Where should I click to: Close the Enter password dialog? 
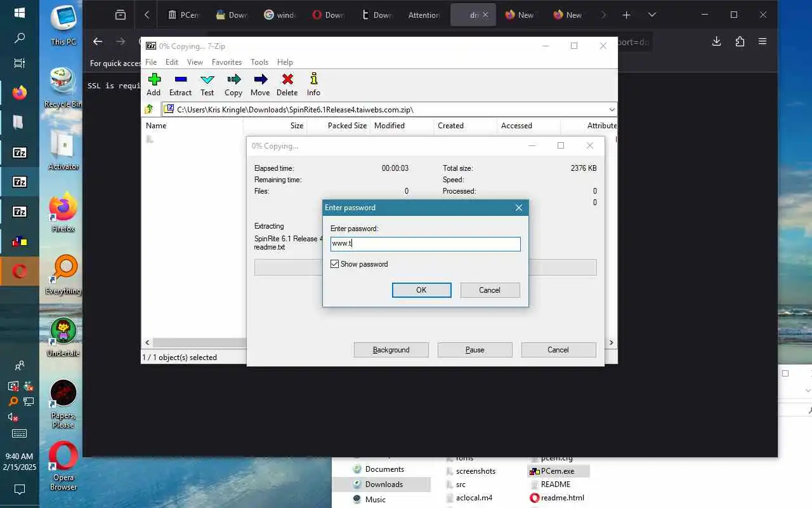[x=519, y=208]
